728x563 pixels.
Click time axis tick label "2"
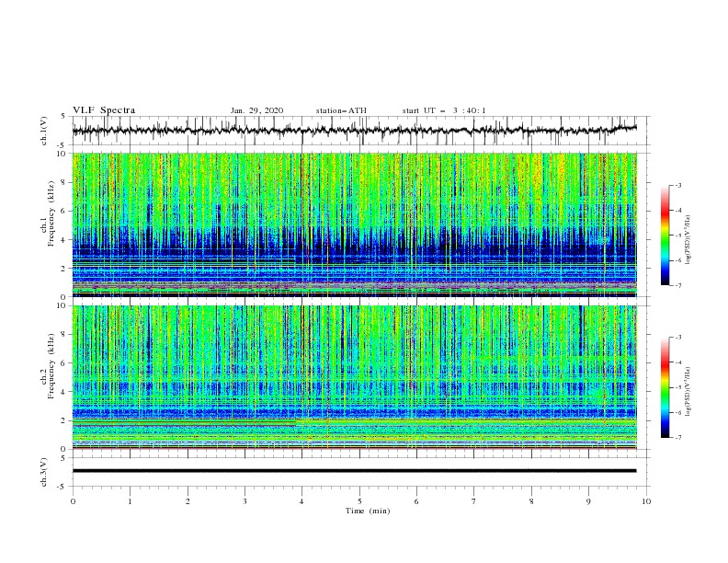pyautogui.click(x=188, y=501)
